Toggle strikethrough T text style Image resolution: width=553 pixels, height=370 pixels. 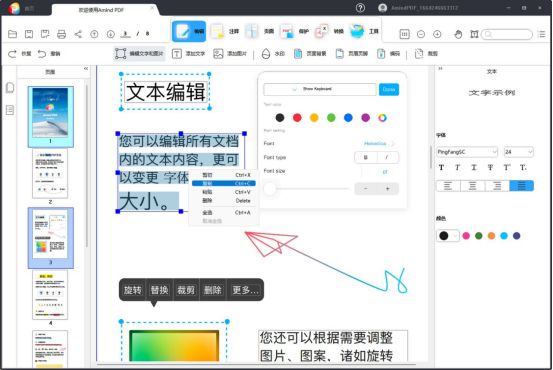click(x=490, y=168)
